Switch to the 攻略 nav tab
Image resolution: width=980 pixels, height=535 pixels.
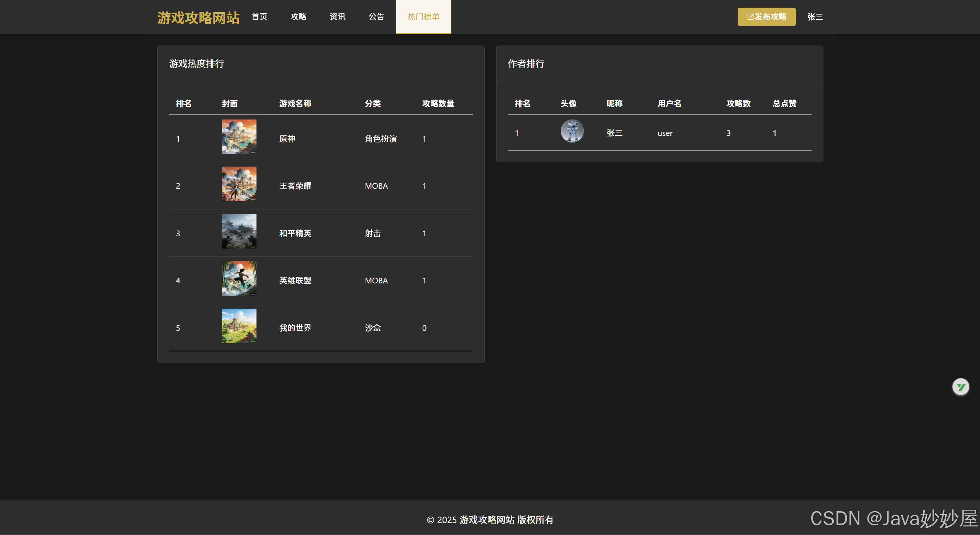point(298,17)
